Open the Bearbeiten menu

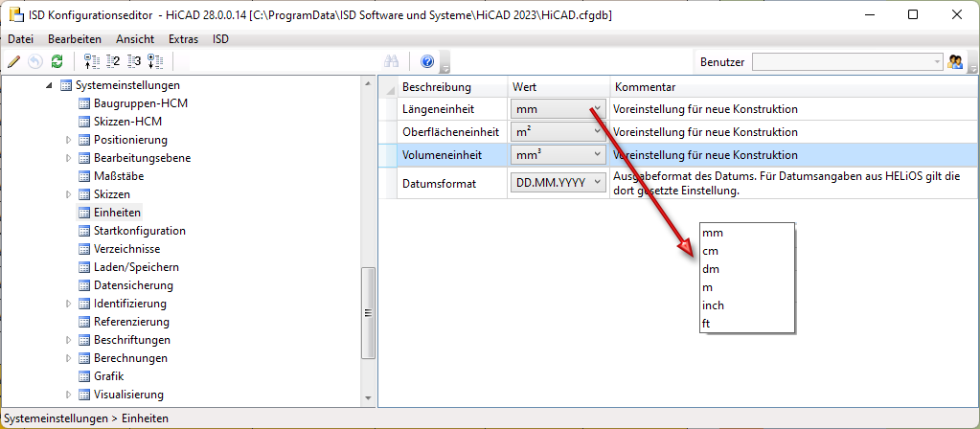75,38
